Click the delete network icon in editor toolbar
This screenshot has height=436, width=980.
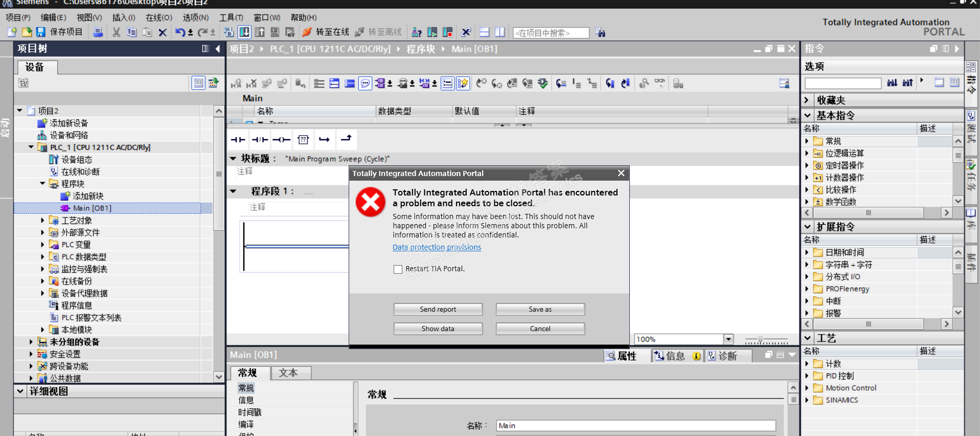tap(252, 83)
